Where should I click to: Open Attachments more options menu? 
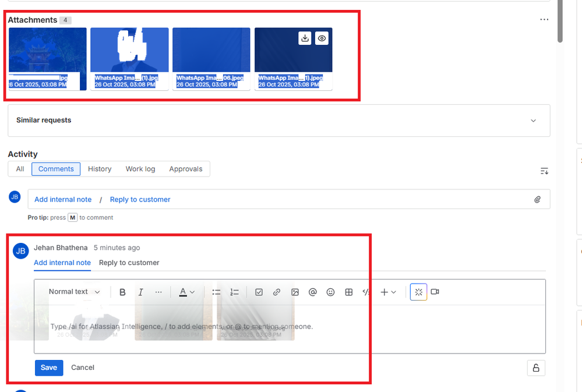tap(544, 19)
